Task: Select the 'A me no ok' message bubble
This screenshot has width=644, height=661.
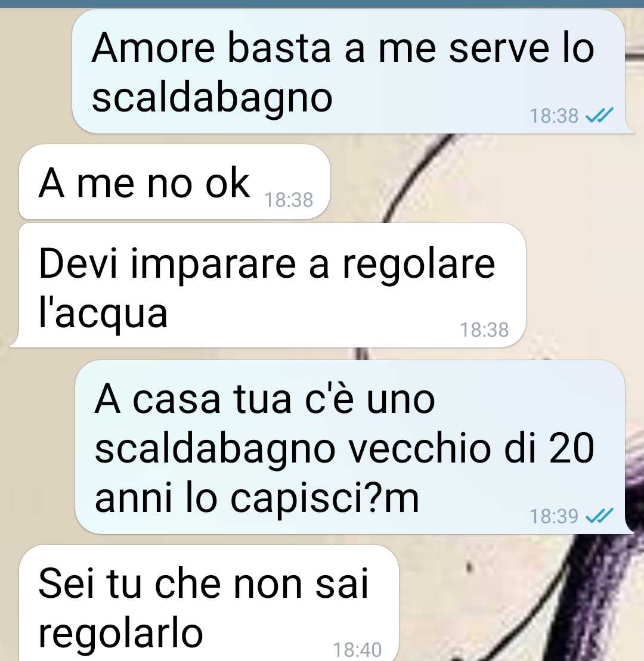Action: click(175, 182)
